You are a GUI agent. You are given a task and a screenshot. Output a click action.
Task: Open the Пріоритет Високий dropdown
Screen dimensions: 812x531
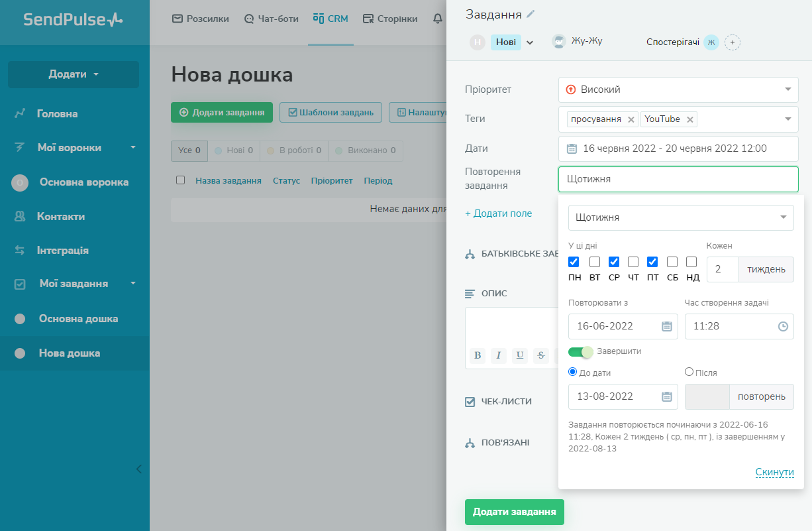point(678,89)
